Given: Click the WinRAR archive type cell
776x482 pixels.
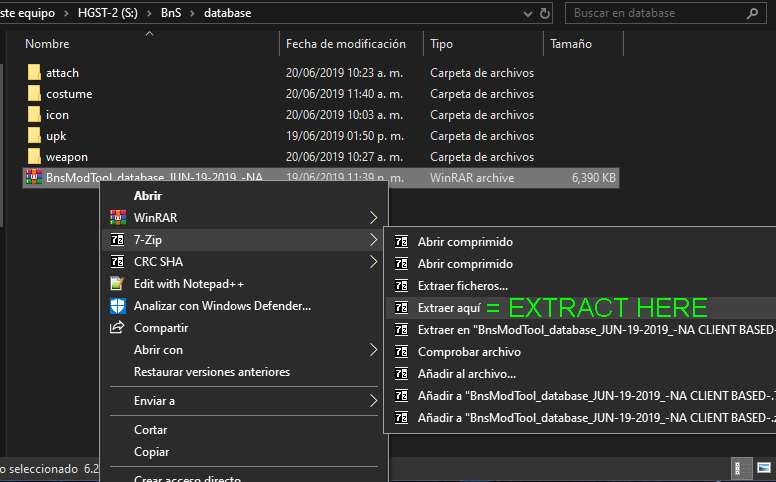Looking at the screenshot, I should click(x=472, y=178).
